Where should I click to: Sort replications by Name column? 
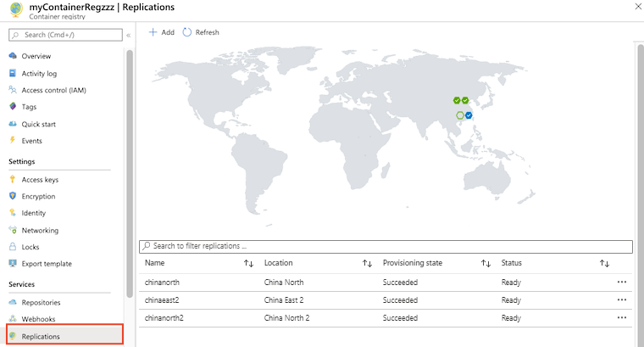pyautogui.click(x=248, y=264)
